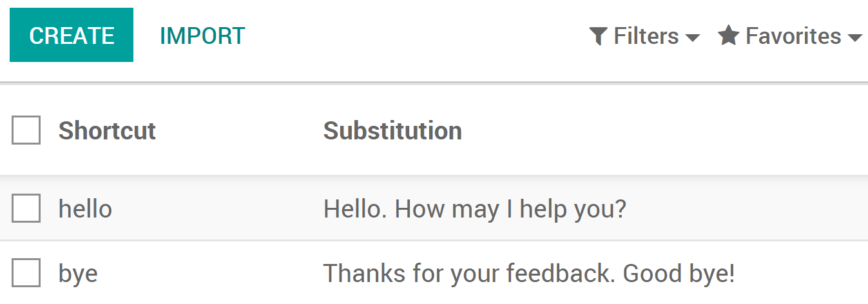868x304 pixels.
Task: Expand the Favorites dropdown arrow
Action: pos(855,38)
